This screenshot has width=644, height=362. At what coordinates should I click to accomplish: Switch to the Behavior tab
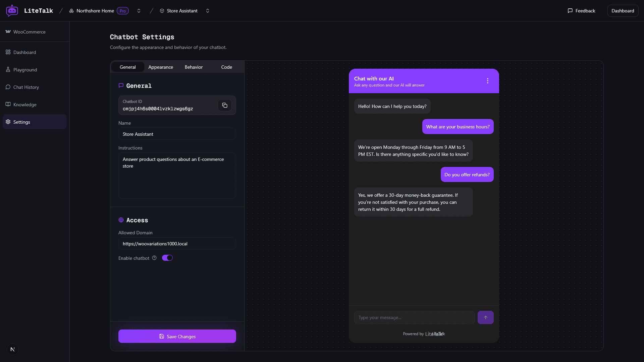(194, 67)
